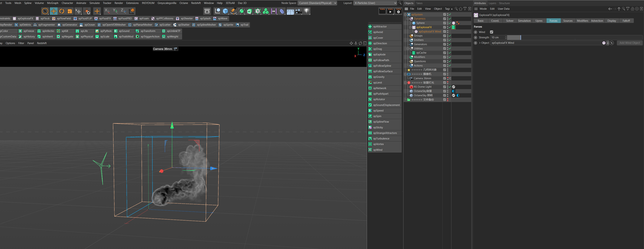The width and height of the screenshot is (644, 249).
Task: Open the Advection tab
Action: [x=597, y=21]
